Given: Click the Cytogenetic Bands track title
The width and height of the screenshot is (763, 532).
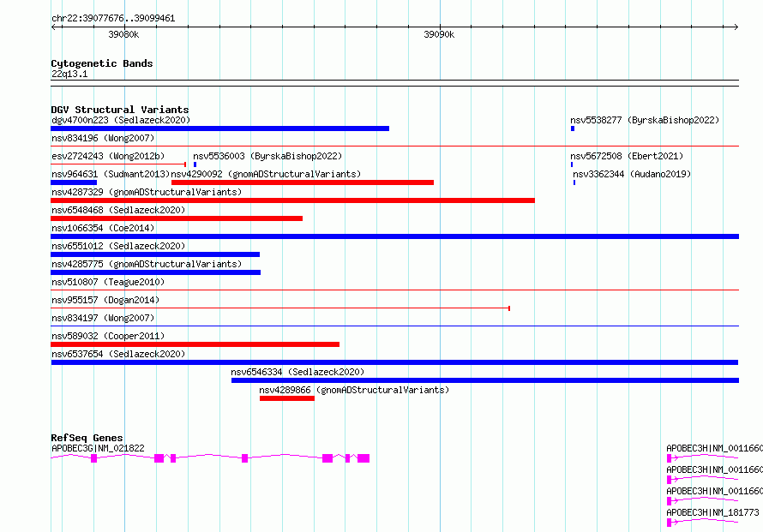Looking at the screenshot, I should [x=102, y=63].
